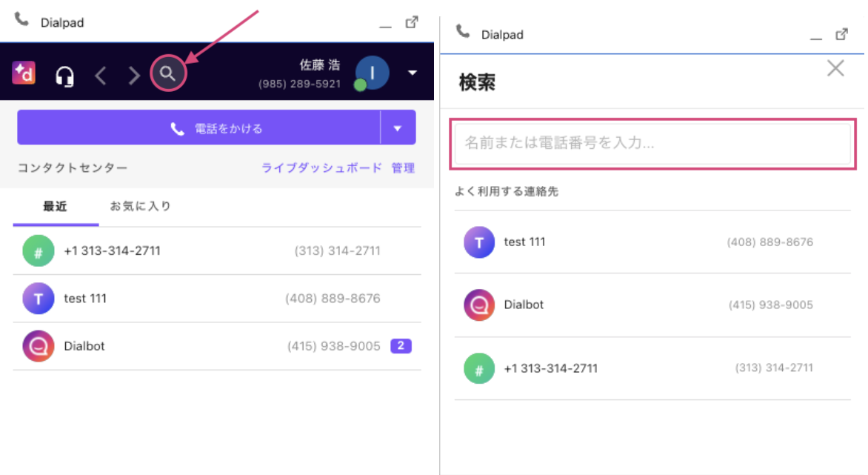This screenshot has width=868, height=475.
Task: Switch to the 最近 tab
Action: (55, 206)
